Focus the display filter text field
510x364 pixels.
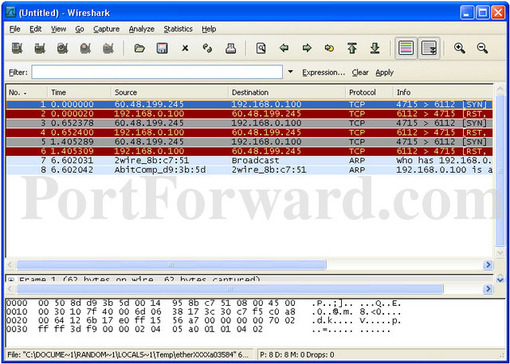[x=157, y=72]
